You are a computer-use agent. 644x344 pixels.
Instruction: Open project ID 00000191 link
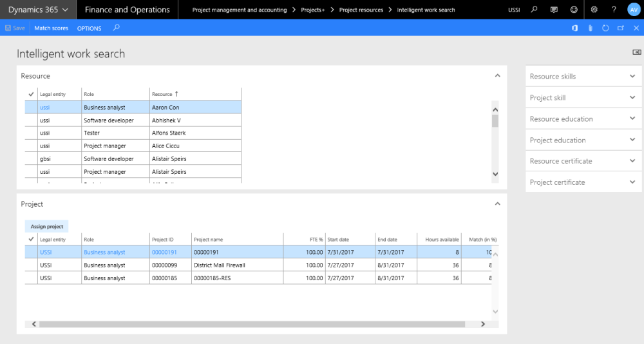pyautogui.click(x=164, y=253)
